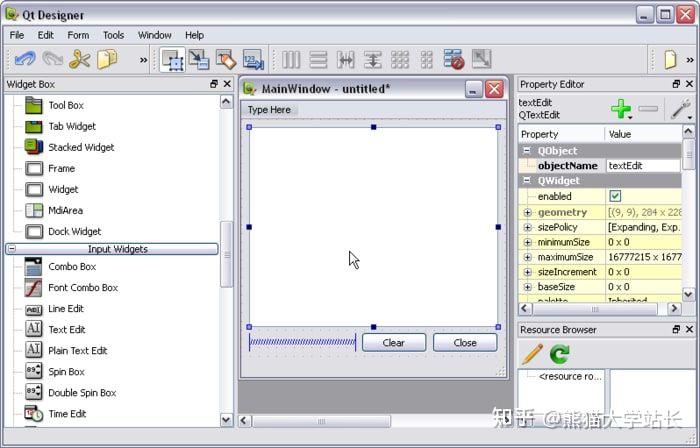Select Combo Box in Widget Box
Screen dimensions: 700x448
point(72,266)
